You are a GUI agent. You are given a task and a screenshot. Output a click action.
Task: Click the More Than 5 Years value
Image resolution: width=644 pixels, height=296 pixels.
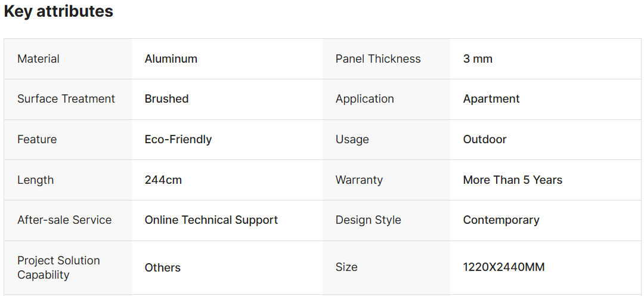click(512, 180)
